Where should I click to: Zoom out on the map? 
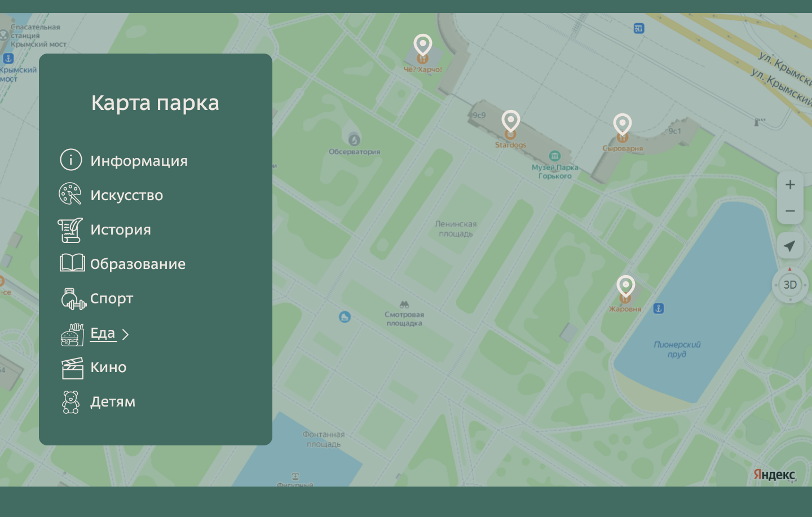click(x=790, y=211)
